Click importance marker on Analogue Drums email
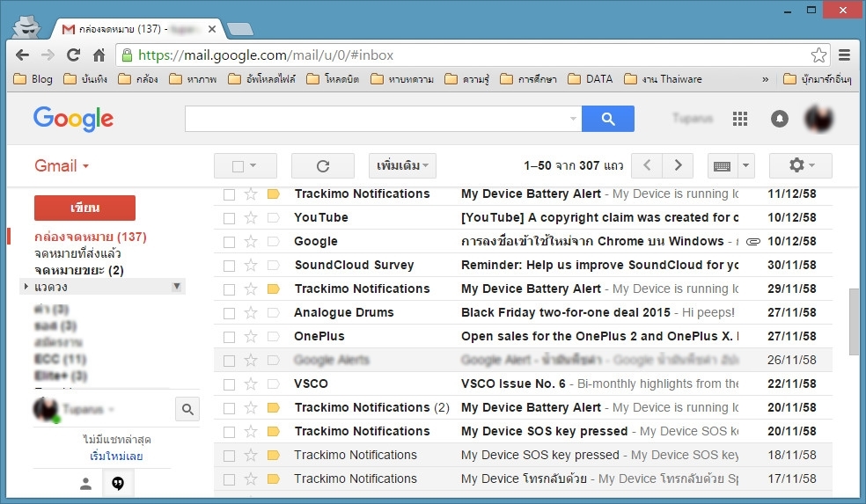Screen dimensions: 866x504 click(274, 312)
